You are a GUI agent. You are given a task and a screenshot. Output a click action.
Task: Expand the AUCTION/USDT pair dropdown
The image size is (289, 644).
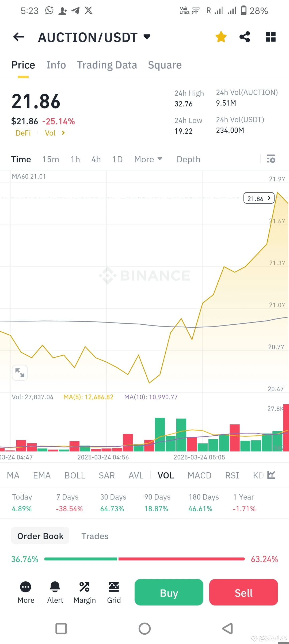pos(147,37)
